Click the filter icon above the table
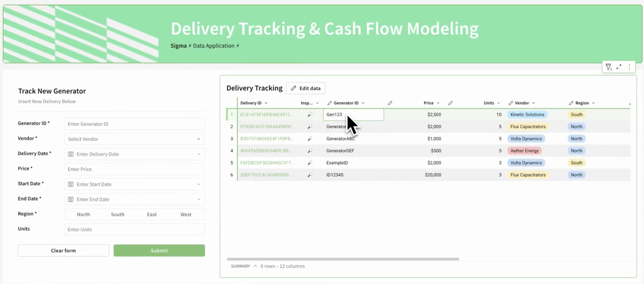This screenshot has height=284, width=644. coord(608,67)
